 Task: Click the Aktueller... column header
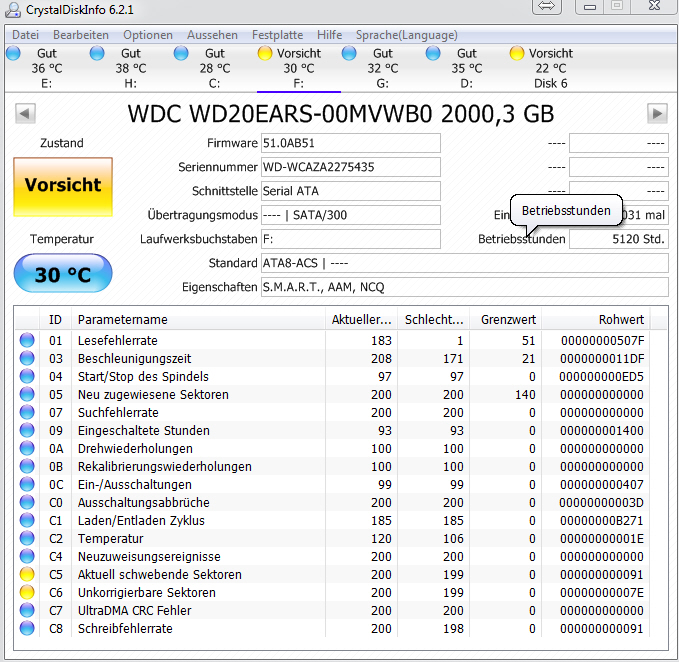[362, 320]
